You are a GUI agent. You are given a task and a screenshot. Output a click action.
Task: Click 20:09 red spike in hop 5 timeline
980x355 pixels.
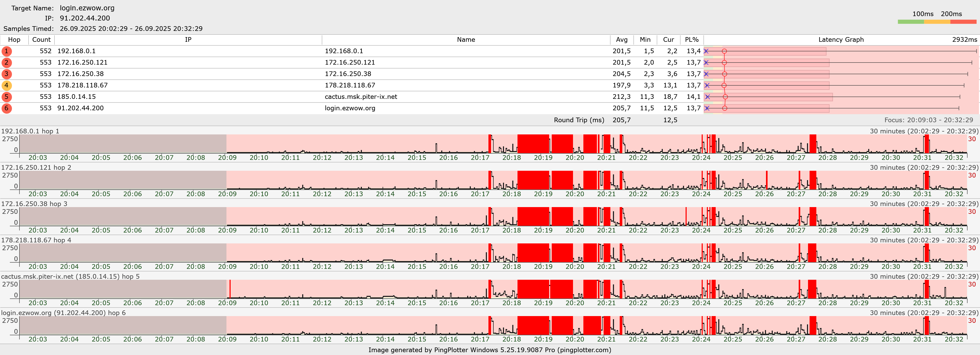pyautogui.click(x=230, y=289)
